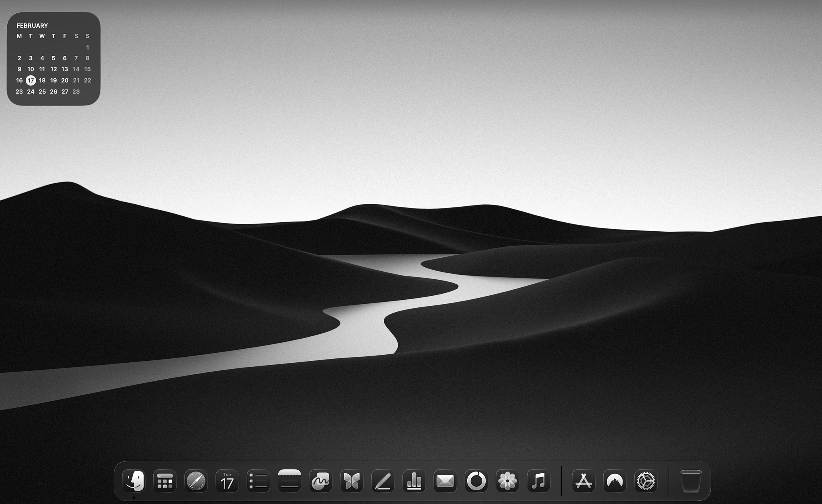Open the butterfly icon app in the Dock
Viewport: 822px width, 504px height.
tap(351, 480)
